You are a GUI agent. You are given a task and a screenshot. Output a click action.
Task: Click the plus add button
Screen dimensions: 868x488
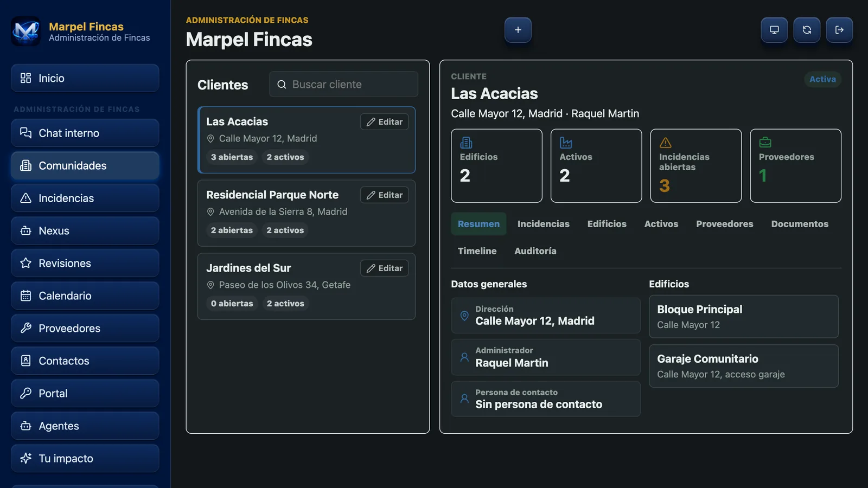pos(518,30)
